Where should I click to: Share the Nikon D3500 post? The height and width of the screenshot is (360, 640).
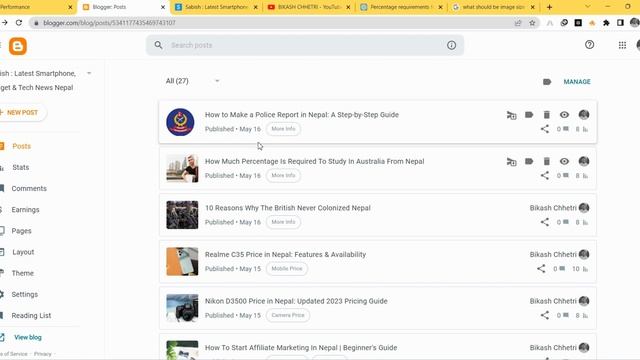coord(544,315)
